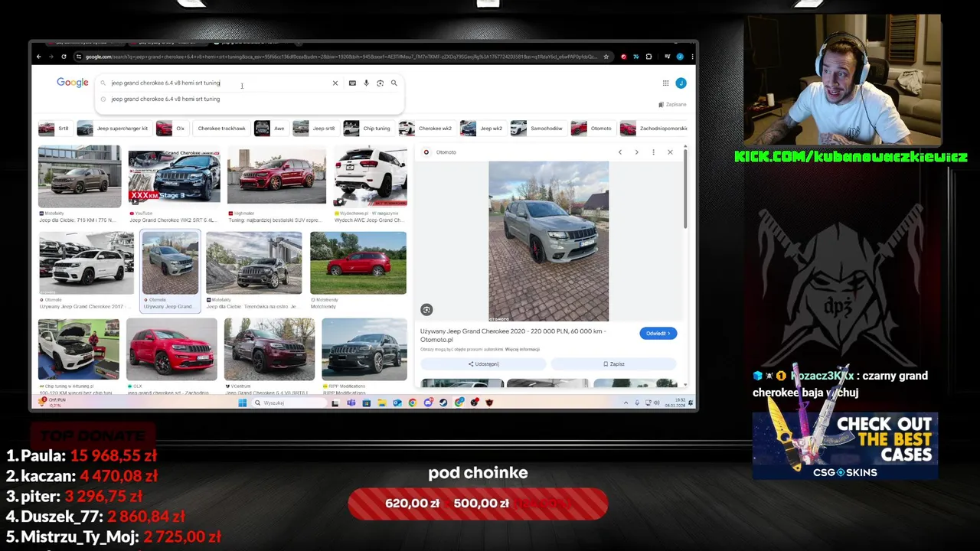Open the red widebody Jeep Highmotor thumbnail

tap(276, 176)
